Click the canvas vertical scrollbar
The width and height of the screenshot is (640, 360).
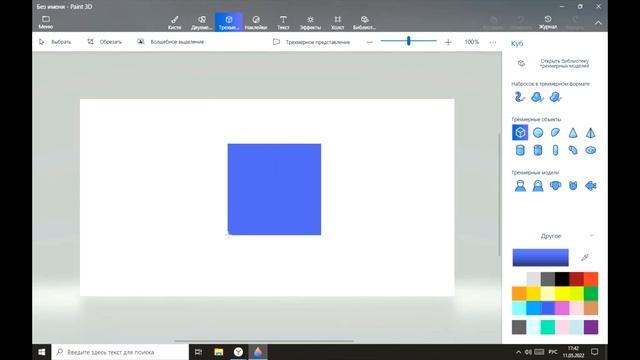[x=499, y=195]
